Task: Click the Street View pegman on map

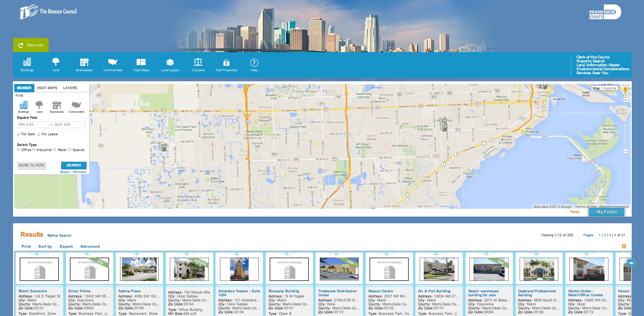Action: 625,90
